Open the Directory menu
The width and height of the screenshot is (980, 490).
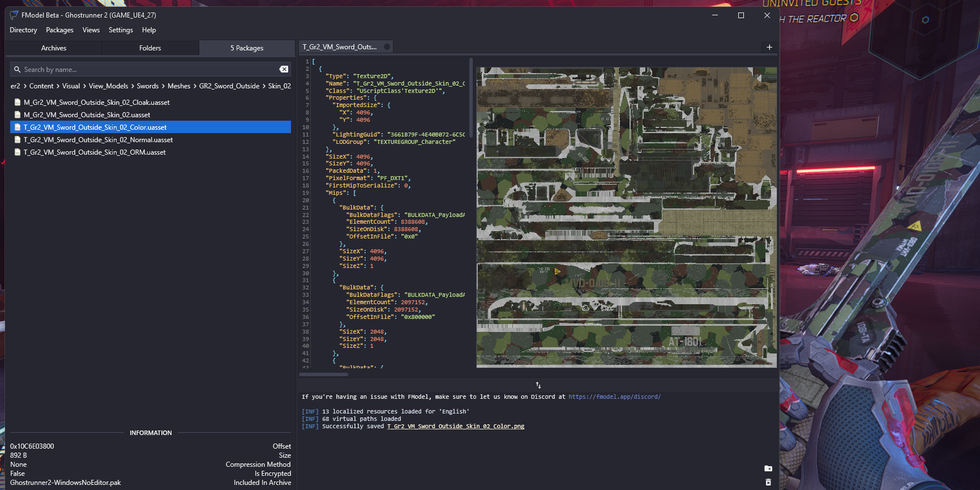coord(23,30)
